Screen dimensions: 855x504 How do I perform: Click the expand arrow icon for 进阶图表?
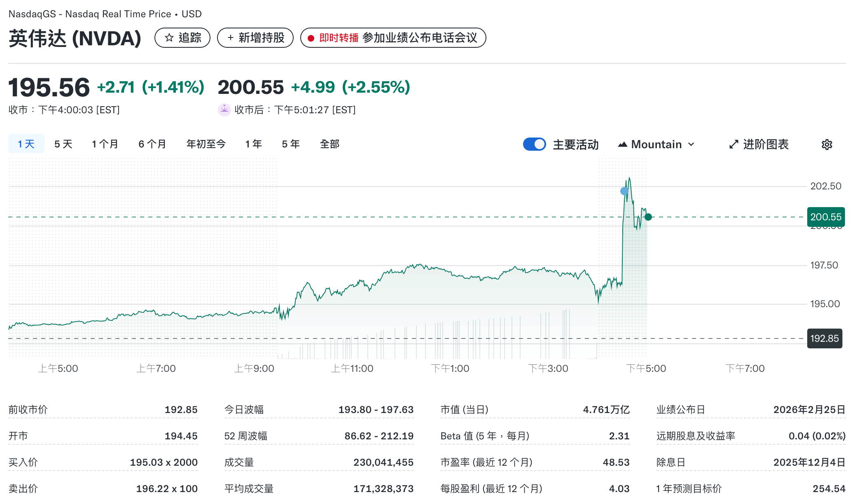(734, 145)
